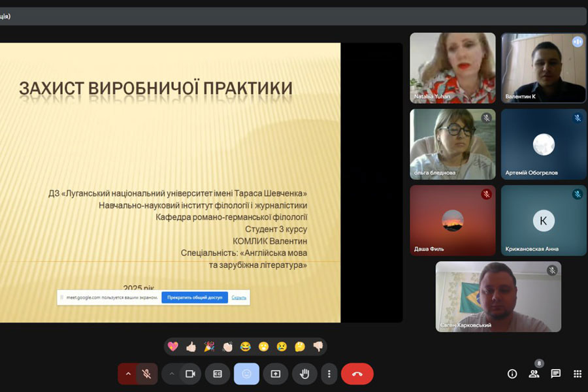Select Євген Харковський video tile
The width and height of the screenshot is (588, 392).
click(x=498, y=297)
